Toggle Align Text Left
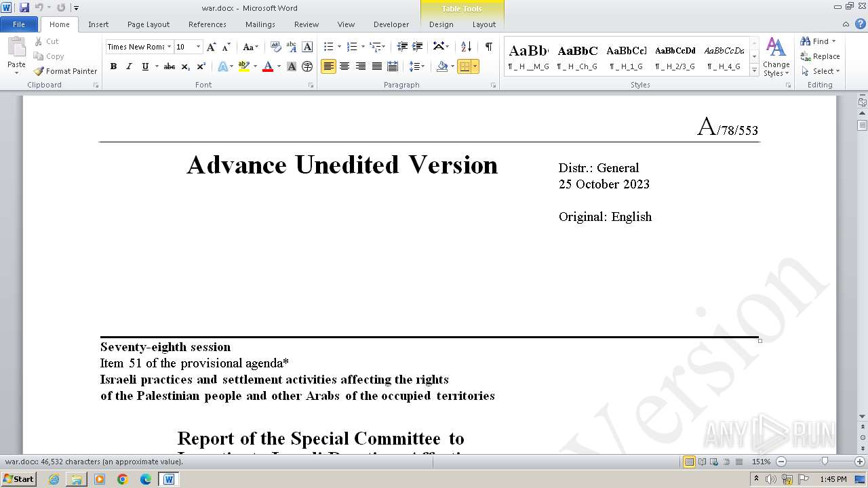Screen dimensions: 868x488 tap(328, 66)
